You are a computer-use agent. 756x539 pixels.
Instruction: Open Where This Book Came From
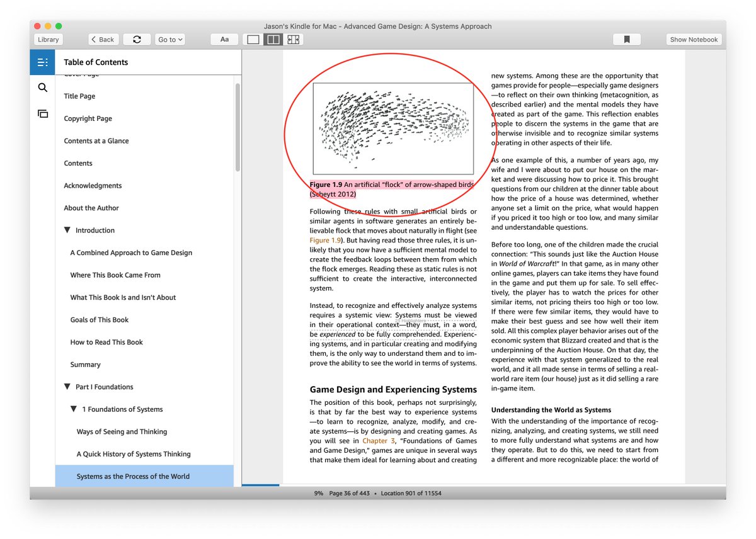(x=115, y=275)
